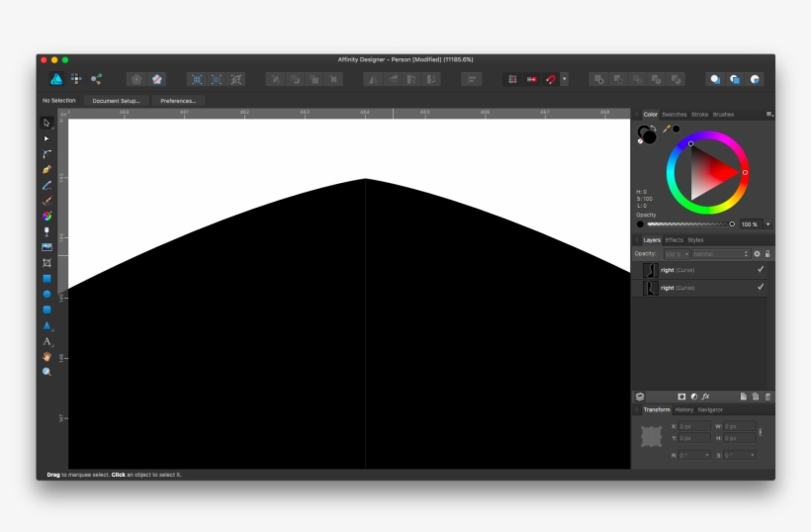
Task: Open the Alignment options icon
Action: point(471,79)
